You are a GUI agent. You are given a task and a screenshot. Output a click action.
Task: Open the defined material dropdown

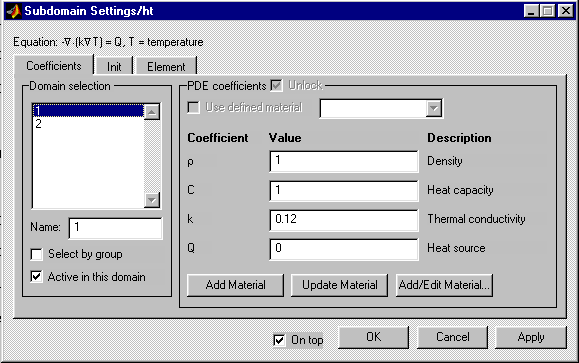434,108
